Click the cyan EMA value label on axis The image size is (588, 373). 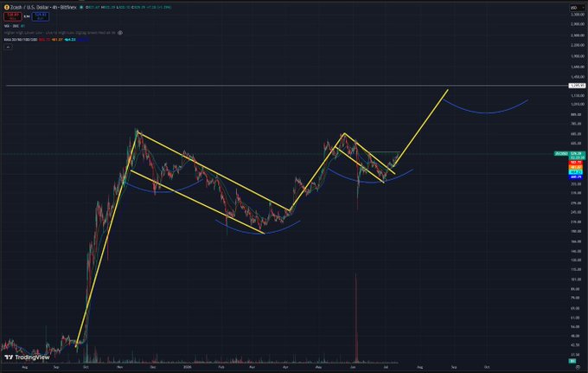[x=576, y=172]
